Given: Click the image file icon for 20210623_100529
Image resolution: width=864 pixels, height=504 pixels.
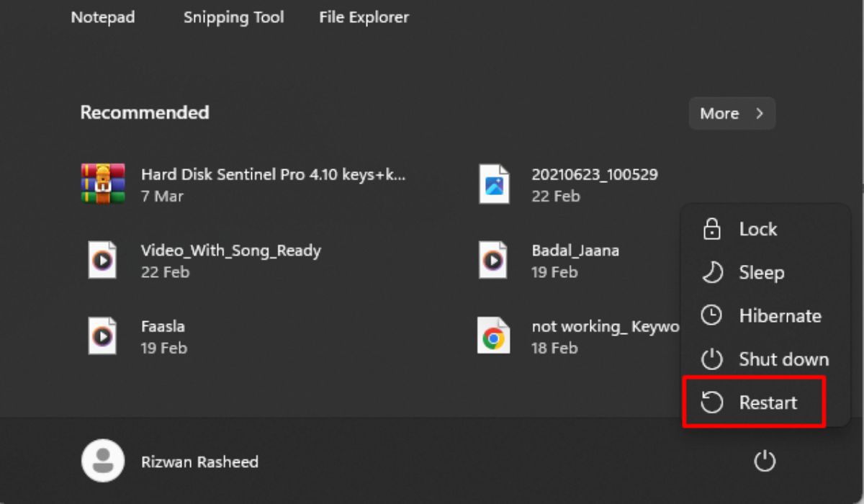Looking at the screenshot, I should click(494, 184).
